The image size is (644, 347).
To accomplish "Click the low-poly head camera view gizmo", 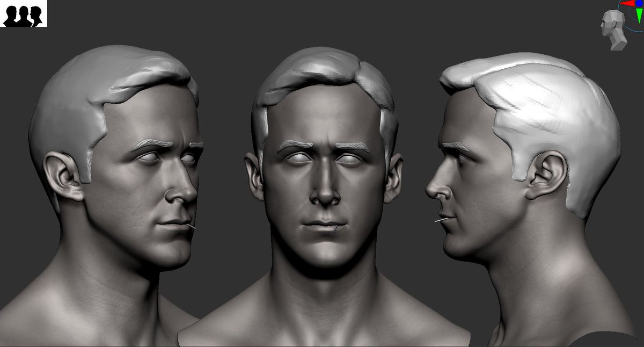I will click(613, 30).
